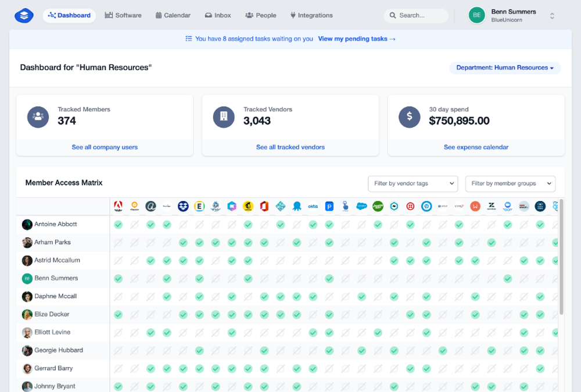
Task: Select member name Gerrard Barry
Action: tap(53, 368)
